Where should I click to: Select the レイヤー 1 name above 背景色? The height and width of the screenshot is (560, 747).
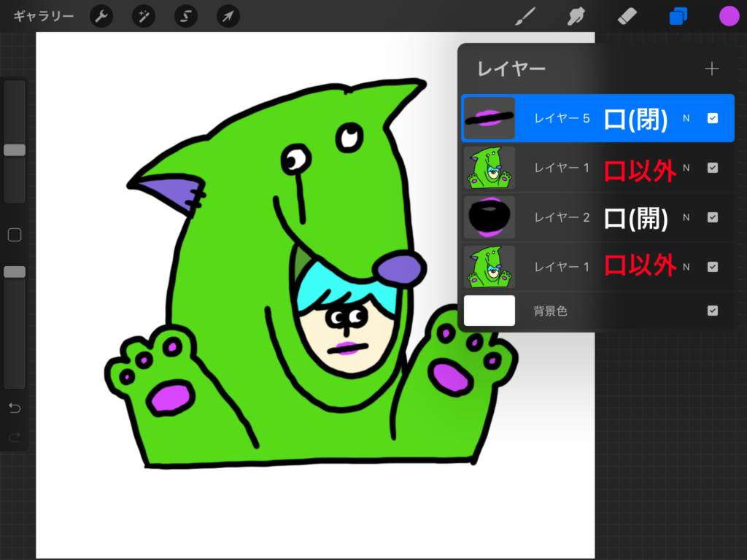pos(562,267)
